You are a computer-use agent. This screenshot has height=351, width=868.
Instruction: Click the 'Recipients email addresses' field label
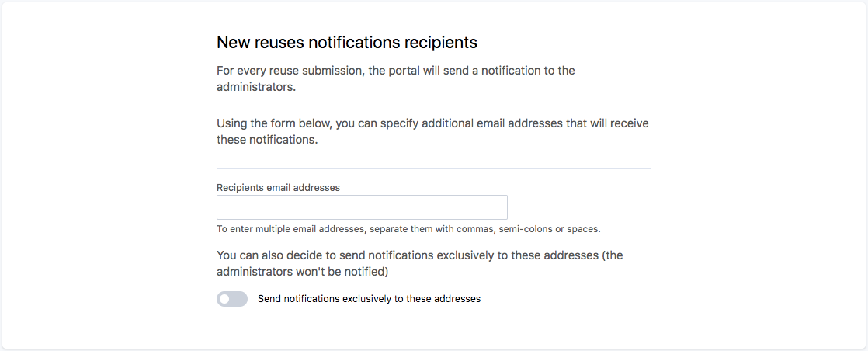click(x=278, y=187)
